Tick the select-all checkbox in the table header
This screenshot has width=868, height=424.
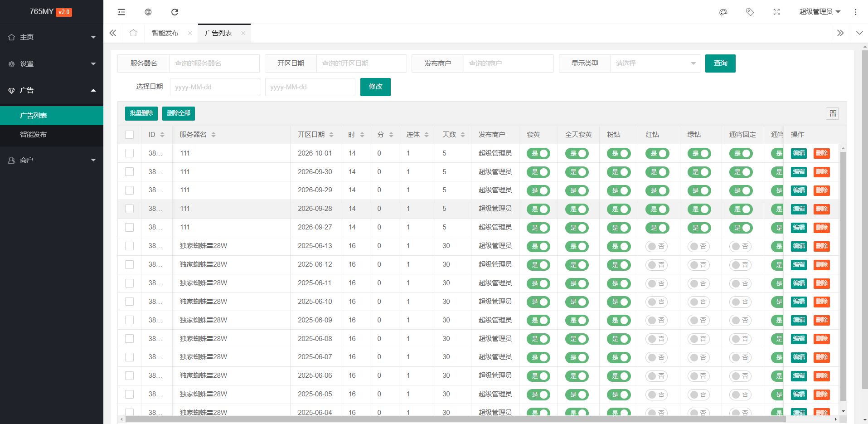click(x=130, y=135)
